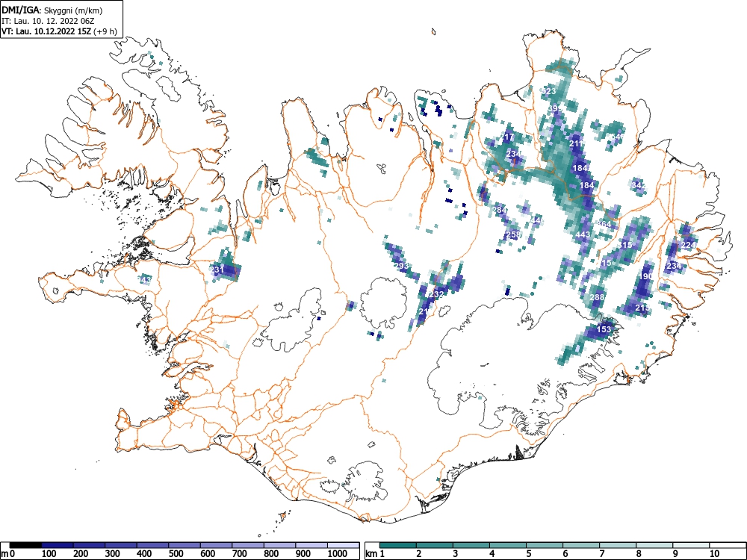The image size is (747, 560).
Task: Select the 231 value label in the west
Action: (217, 270)
